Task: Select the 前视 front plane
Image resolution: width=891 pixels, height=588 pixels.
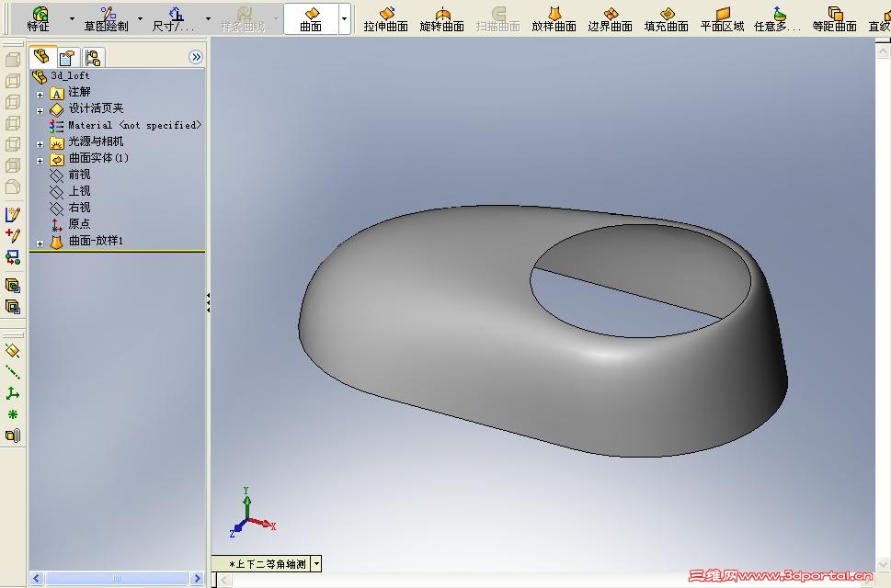Action: tap(71, 175)
